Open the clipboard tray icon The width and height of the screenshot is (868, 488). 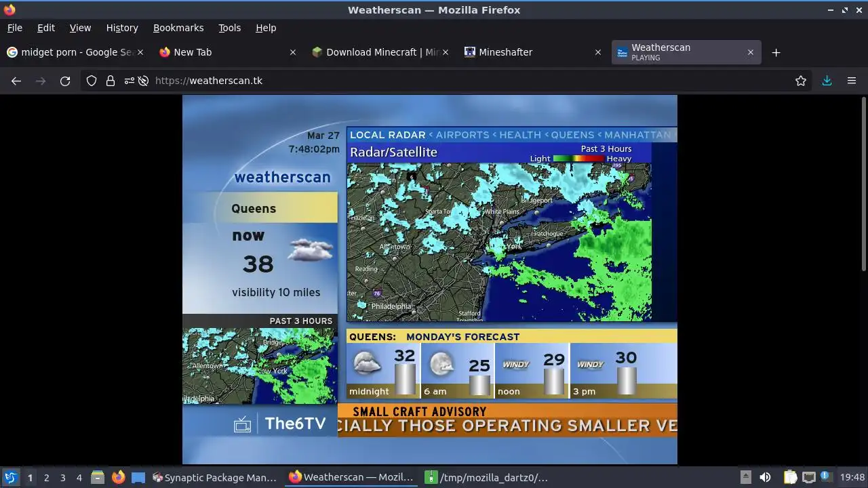point(790,477)
